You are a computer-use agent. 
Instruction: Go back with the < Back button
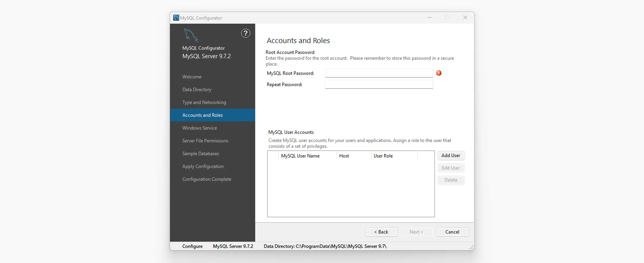click(x=381, y=232)
